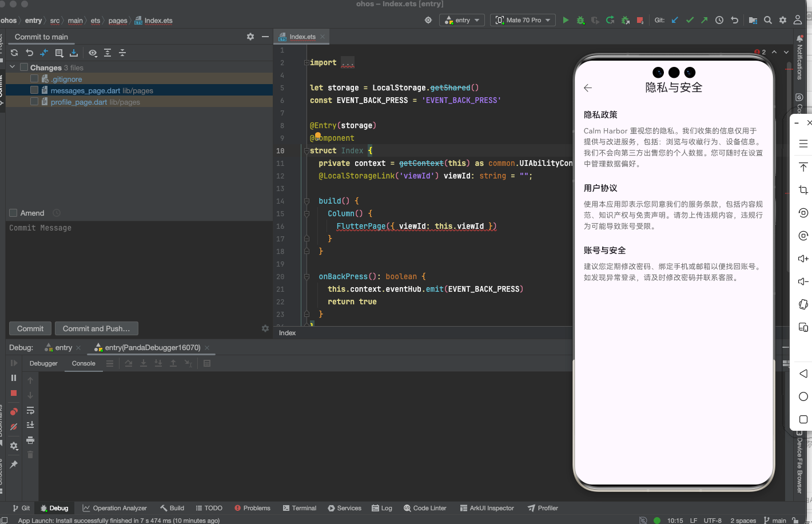Check the .gitignore file checkbox
Viewport: 812px width, 524px height.
pyautogui.click(x=34, y=79)
